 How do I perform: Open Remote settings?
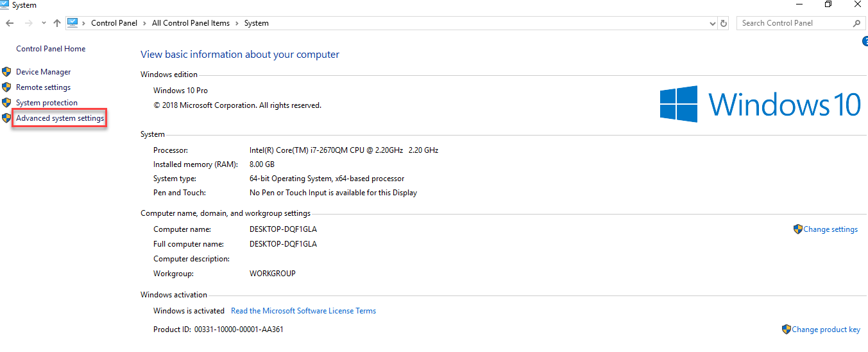(44, 87)
